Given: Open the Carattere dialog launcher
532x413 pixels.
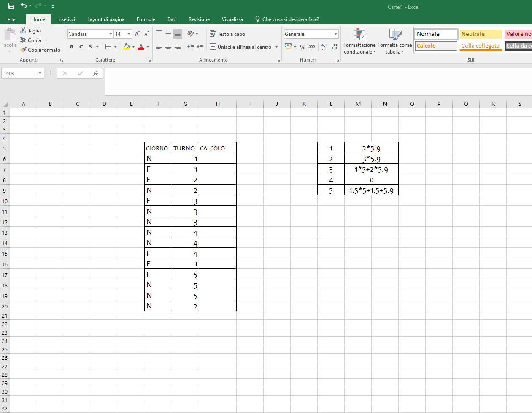Looking at the screenshot, I should 149,60.
